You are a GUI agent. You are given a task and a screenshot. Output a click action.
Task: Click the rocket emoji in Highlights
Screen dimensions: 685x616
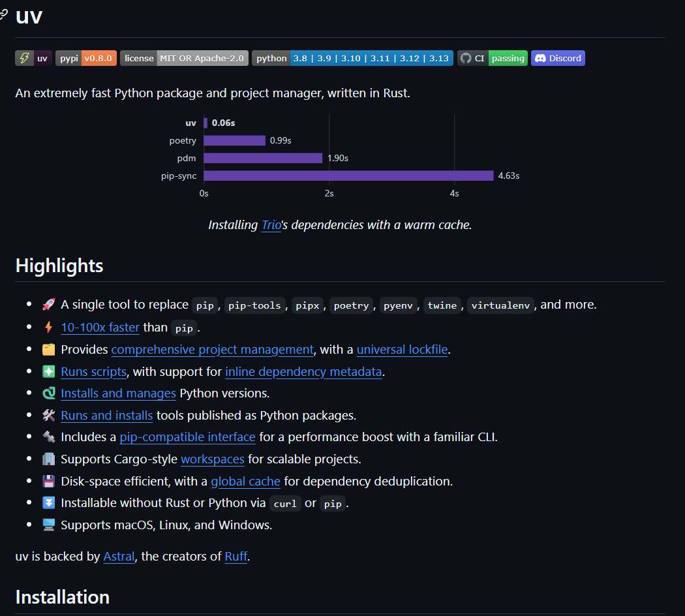48,305
